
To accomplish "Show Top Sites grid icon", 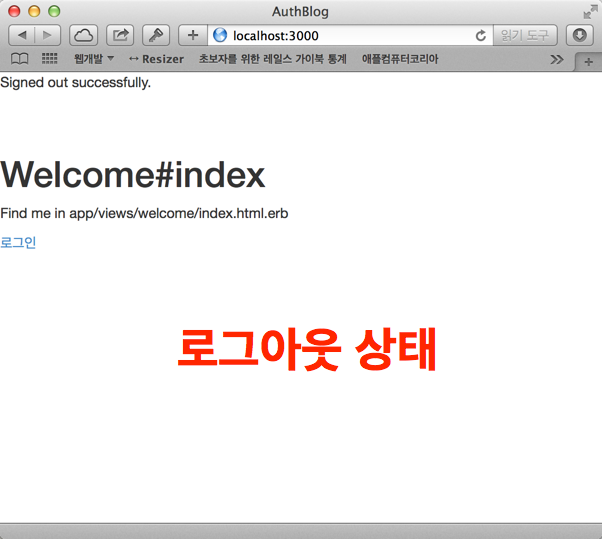I will pos(49,59).
